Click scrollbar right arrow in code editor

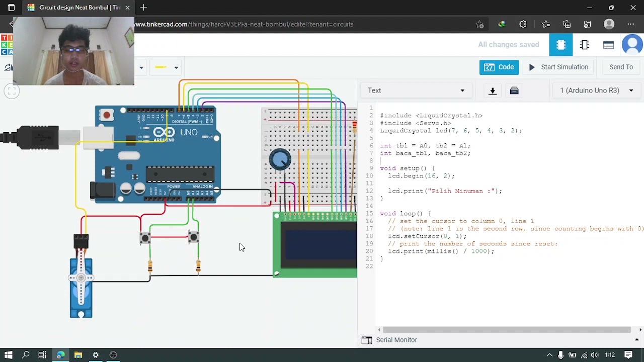(640, 330)
